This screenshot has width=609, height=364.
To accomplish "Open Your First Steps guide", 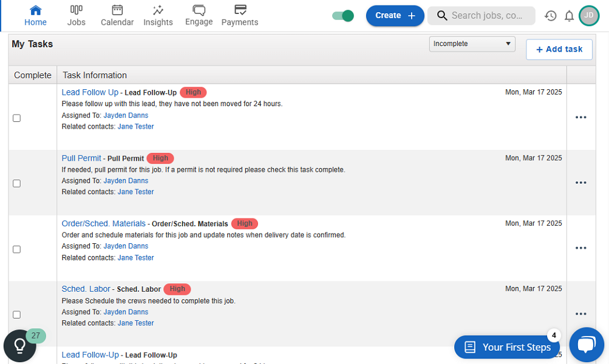I will pyautogui.click(x=507, y=347).
